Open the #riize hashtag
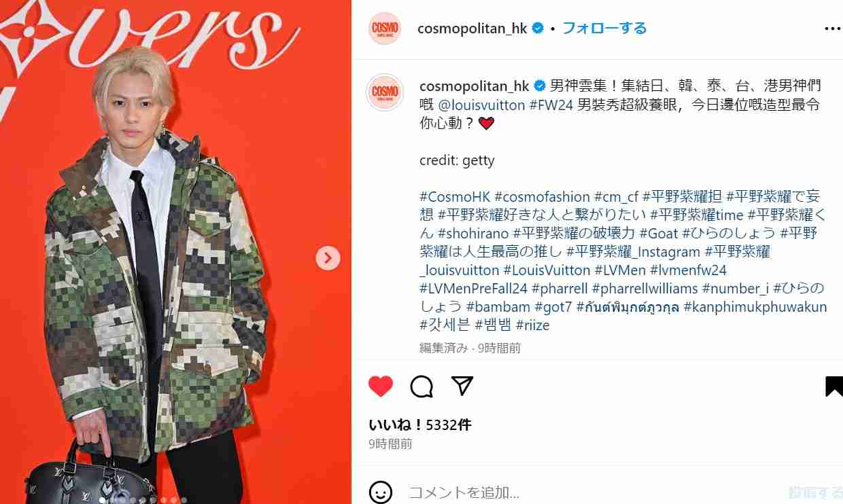Viewport: 843px width, 504px height. click(532, 325)
